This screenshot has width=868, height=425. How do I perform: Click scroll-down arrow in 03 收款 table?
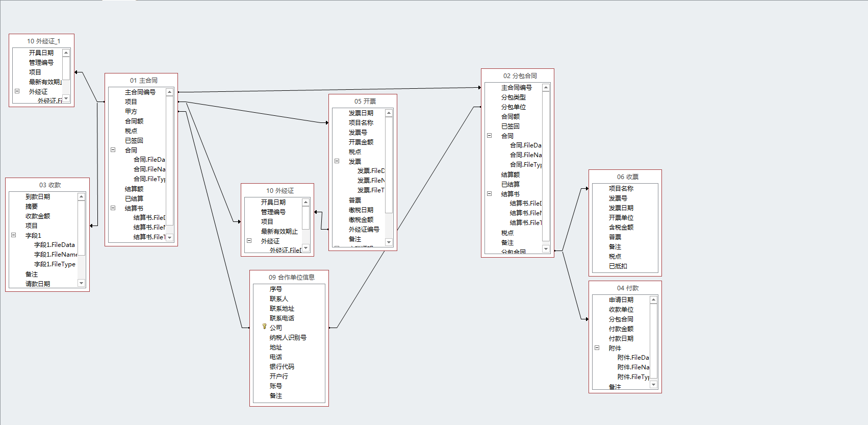(x=81, y=283)
